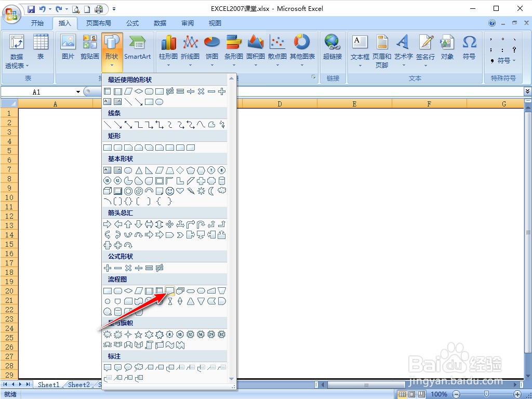Open the 数据 ribbon tab

(160, 23)
